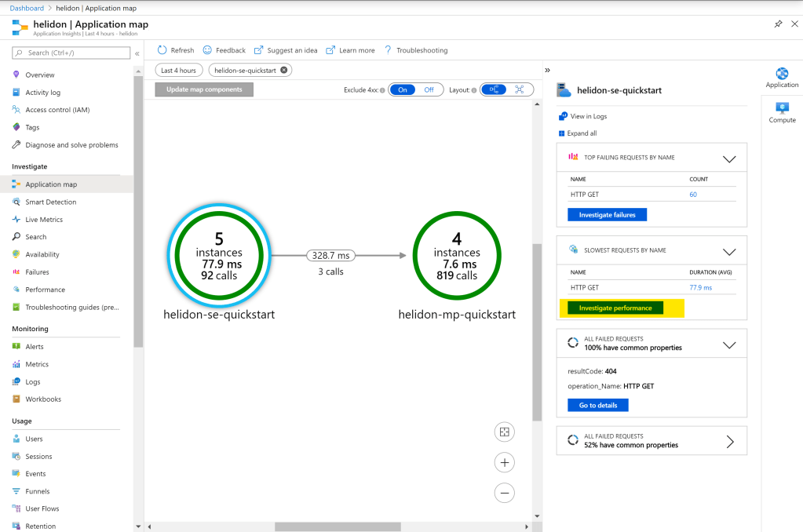Collapse Top Failing Requests section

coord(728,159)
